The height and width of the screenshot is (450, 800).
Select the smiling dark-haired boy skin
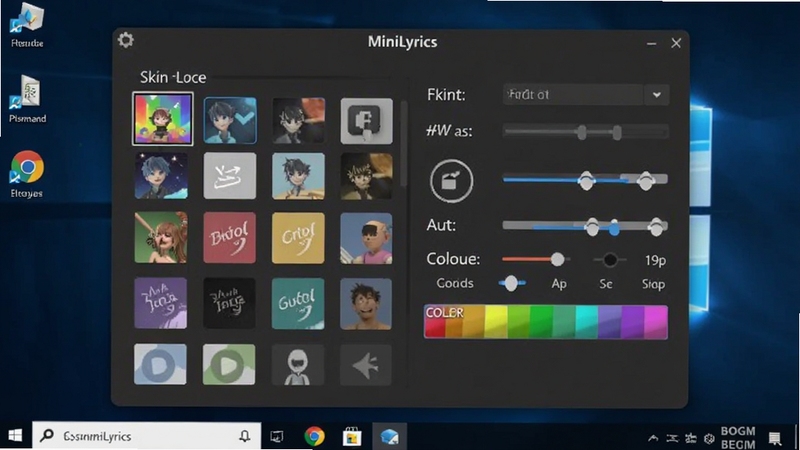(366, 304)
